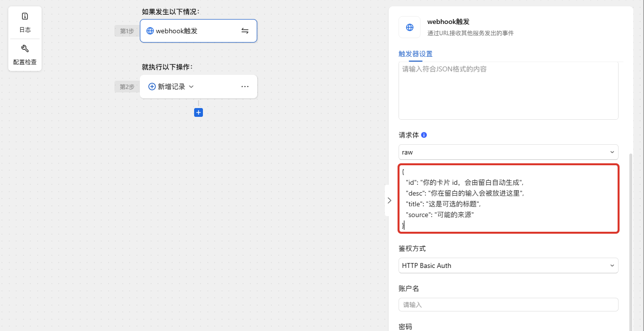Select the webhook触发 trigger card
The height and width of the screenshot is (331, 644).
(x=199, y=30)
